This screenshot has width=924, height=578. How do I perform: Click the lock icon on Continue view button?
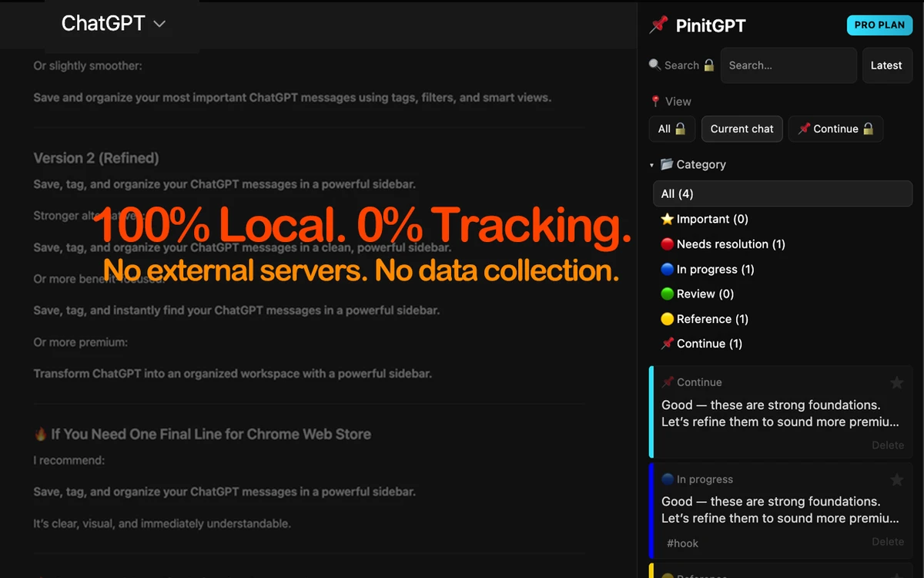tap(868, 129)
